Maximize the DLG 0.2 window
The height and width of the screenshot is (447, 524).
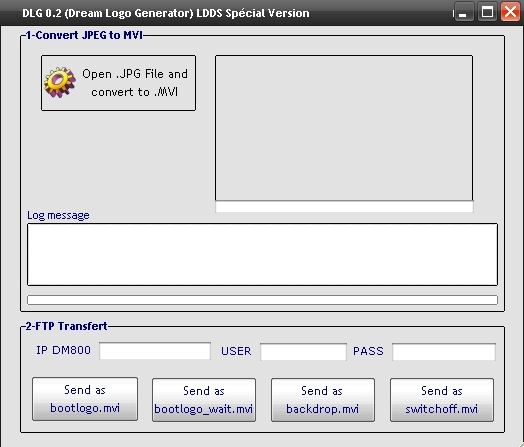tap(487, 12)
